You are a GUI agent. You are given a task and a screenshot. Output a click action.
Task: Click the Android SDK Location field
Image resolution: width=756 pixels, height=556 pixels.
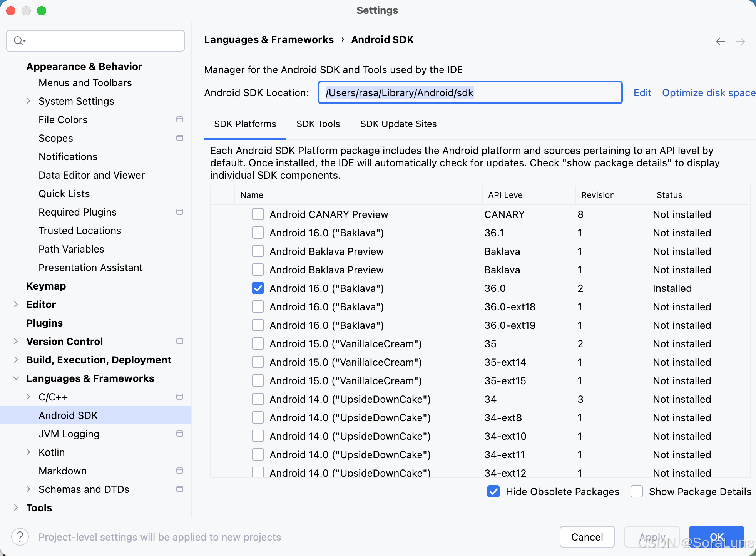click(470, 93)
